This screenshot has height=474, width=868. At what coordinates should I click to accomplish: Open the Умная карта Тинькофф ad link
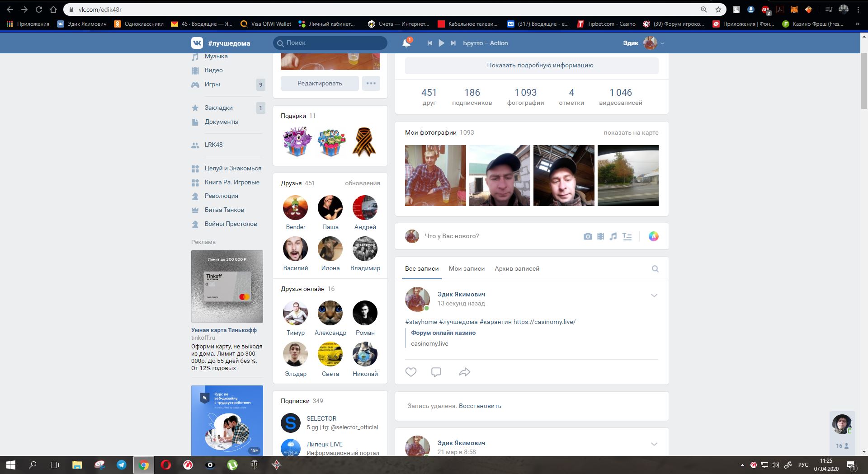[x=224, y=330]
